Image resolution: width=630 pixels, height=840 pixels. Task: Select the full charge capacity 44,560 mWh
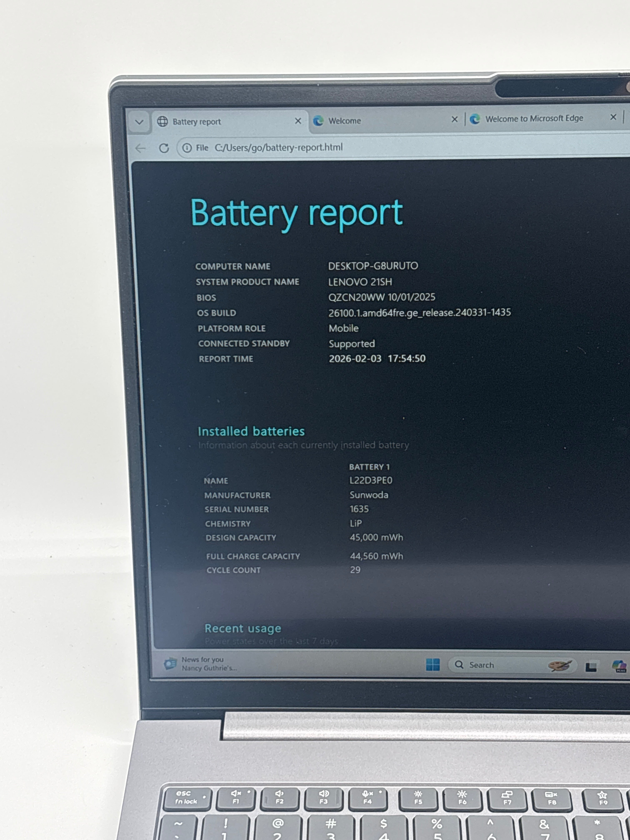point(377,556)
